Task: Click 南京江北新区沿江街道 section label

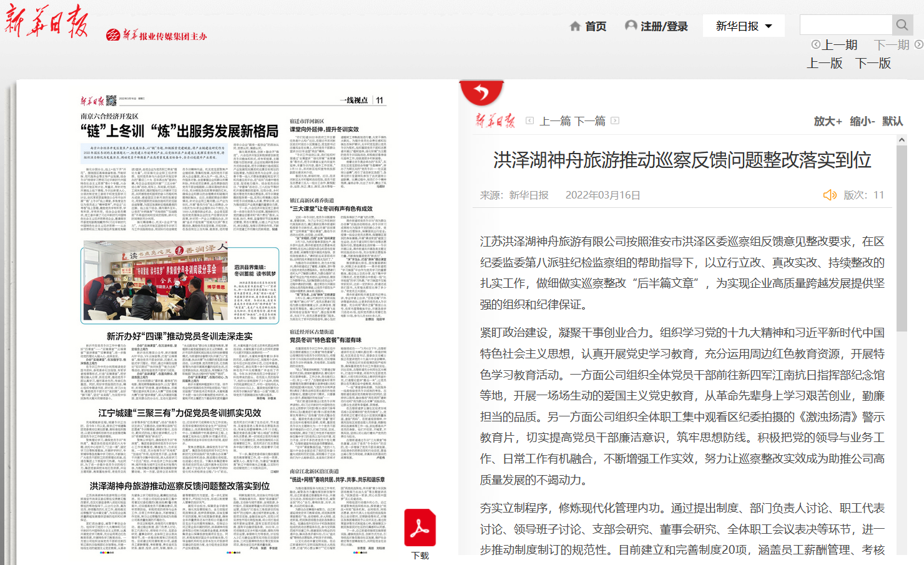Action: (314, 471)
